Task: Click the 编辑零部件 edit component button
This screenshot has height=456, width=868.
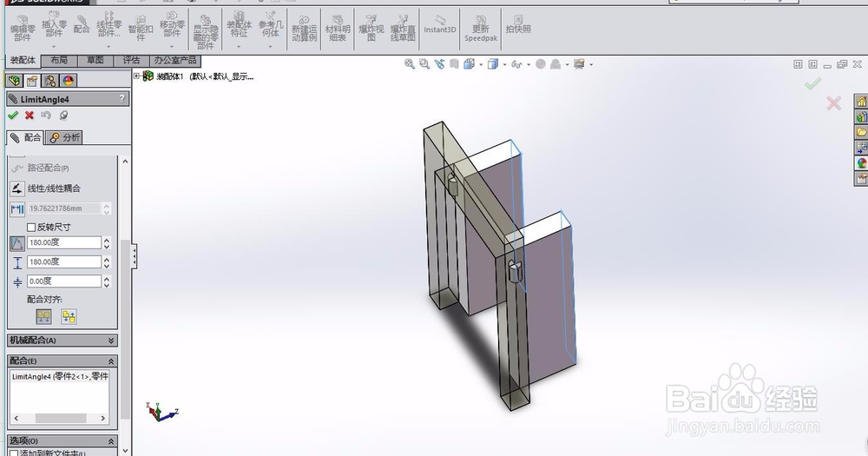Action: click(x=23, y=28)
